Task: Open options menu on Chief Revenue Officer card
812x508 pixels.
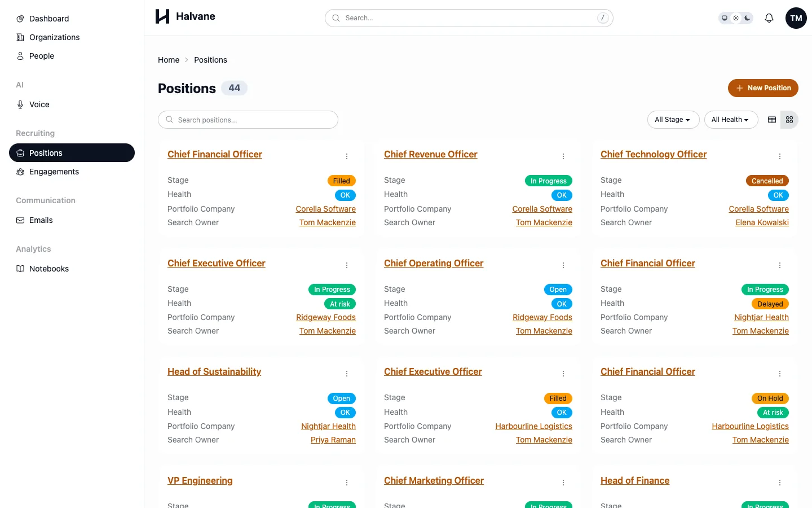Action: click(x=563, y=156)
